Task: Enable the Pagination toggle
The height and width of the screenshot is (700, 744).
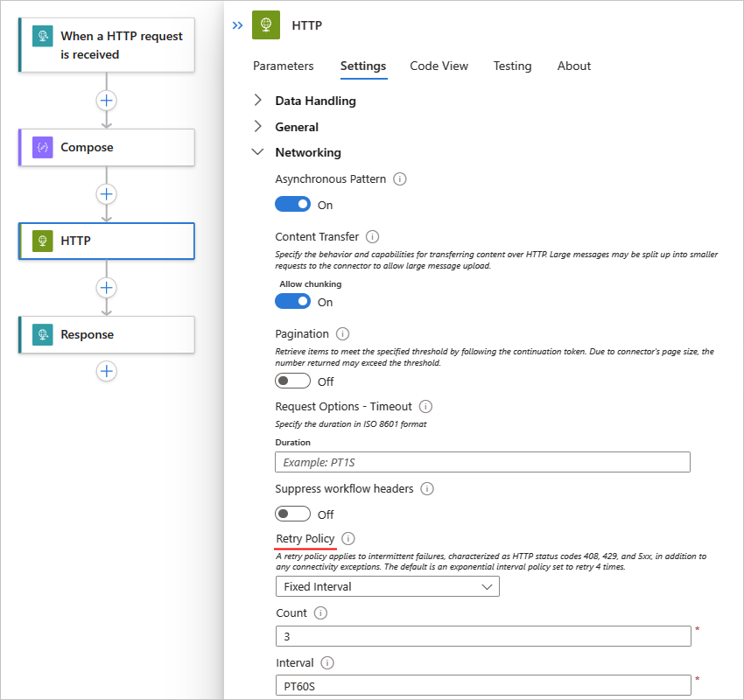Action: [292, 381]
